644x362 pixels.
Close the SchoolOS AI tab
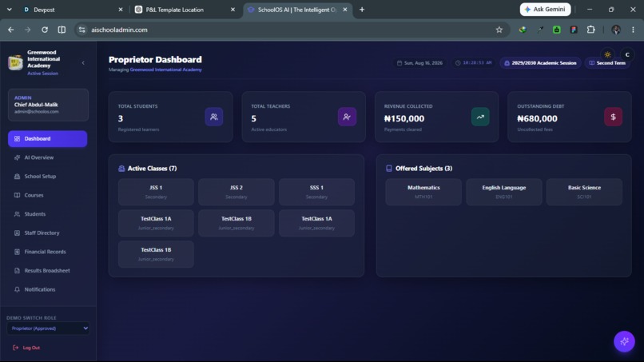pyautogui.click(x=345, y=10)
